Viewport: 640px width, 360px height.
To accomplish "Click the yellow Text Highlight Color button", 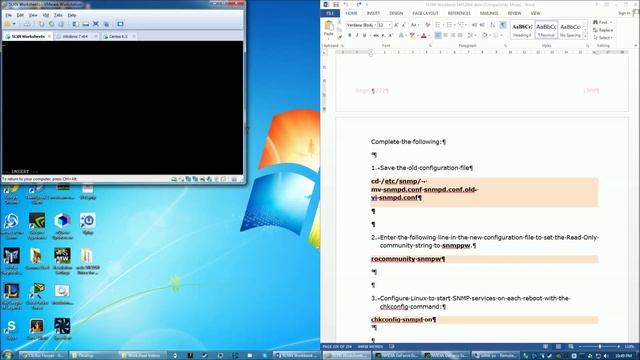I will (412, 36).
